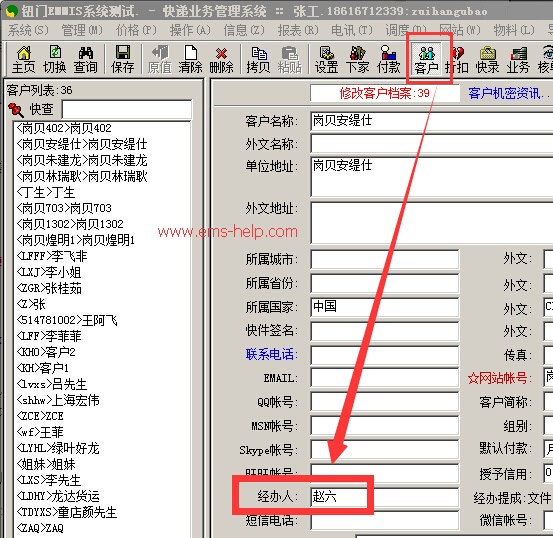Click the 快录 quick entry toolbar icon

[487, 60]
